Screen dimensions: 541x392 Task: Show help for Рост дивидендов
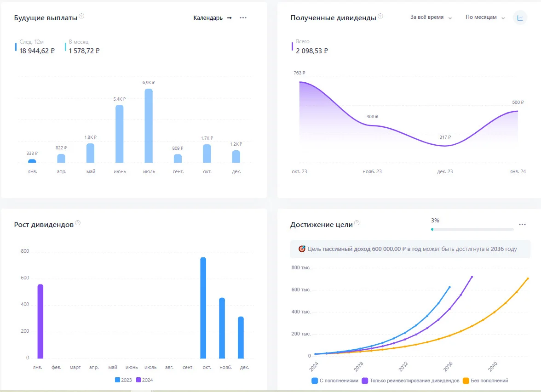click(x=78, y=223)
